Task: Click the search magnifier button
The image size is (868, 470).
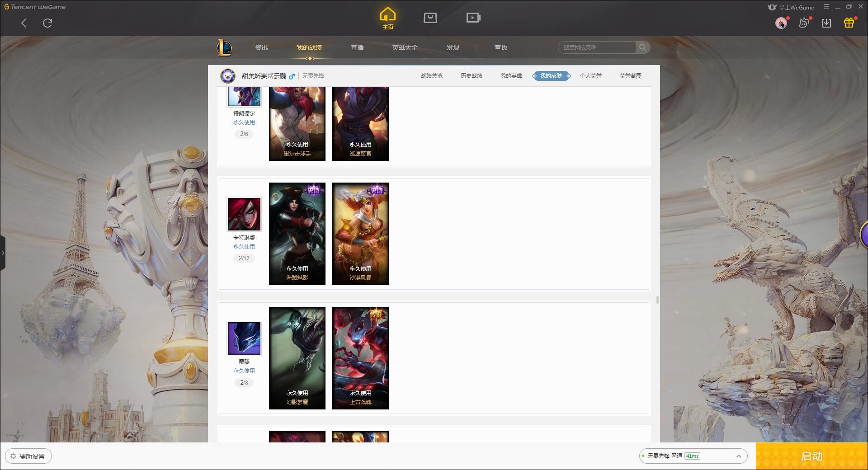Action: coord(642,47)
